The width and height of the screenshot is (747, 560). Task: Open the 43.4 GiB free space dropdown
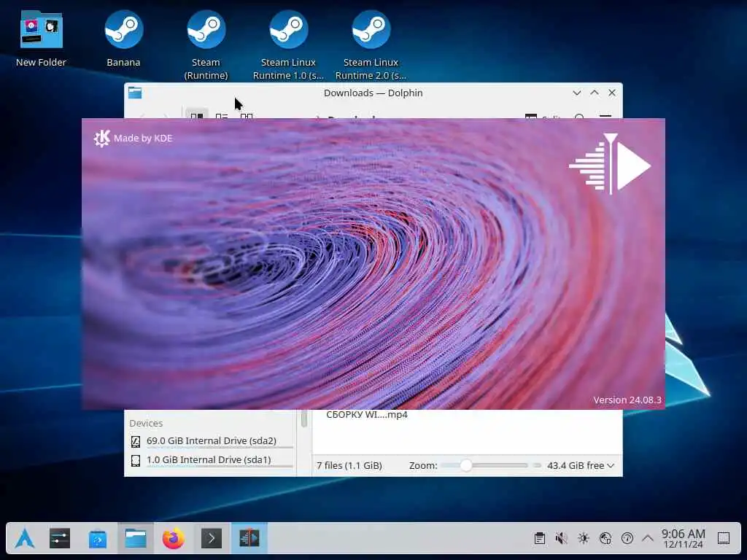click(581, 466)
